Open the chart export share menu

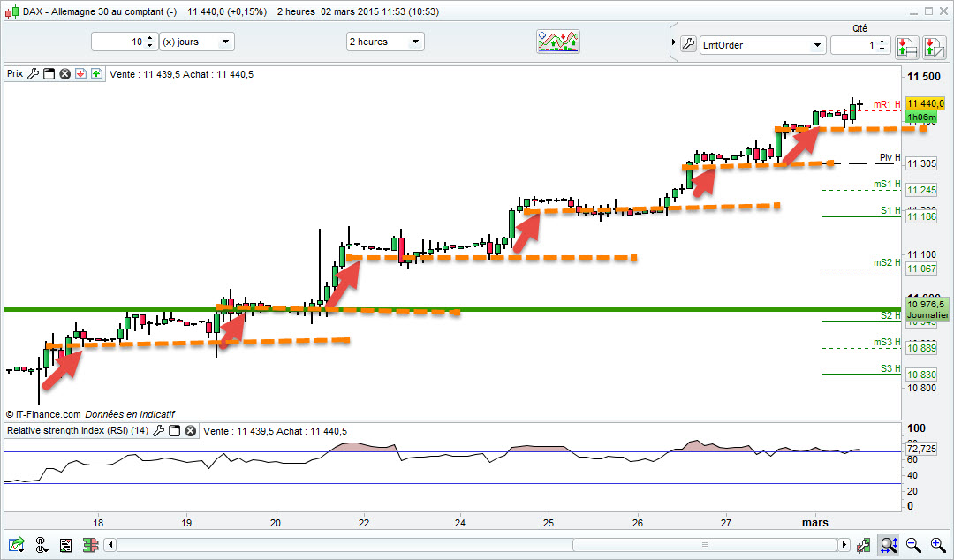[x=17, y=544]
